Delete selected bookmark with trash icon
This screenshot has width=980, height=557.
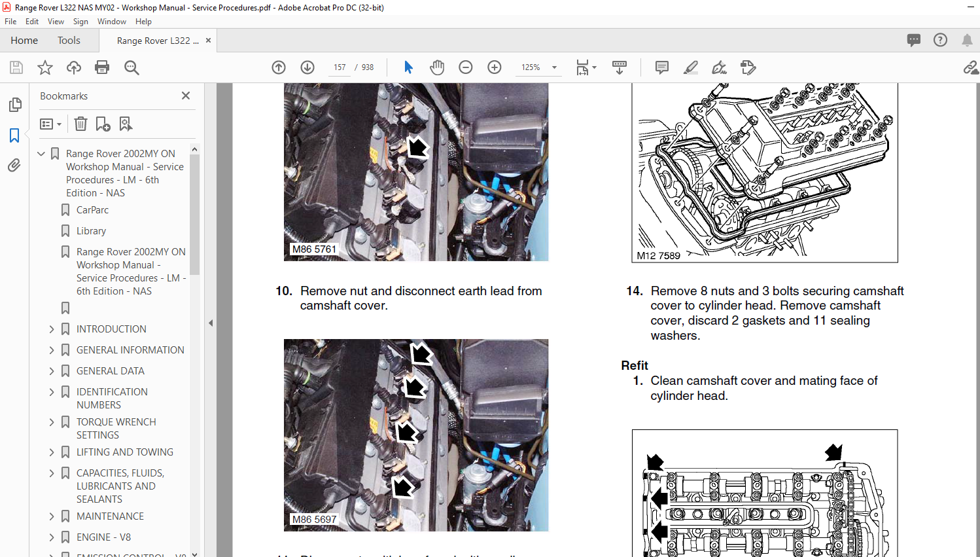coord(80,124)
